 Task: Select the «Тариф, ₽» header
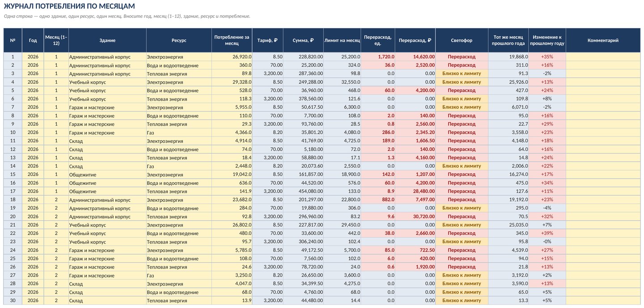267,40
